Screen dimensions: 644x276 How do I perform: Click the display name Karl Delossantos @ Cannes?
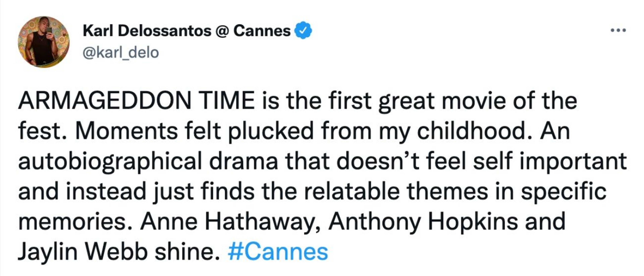coord(186,31)
